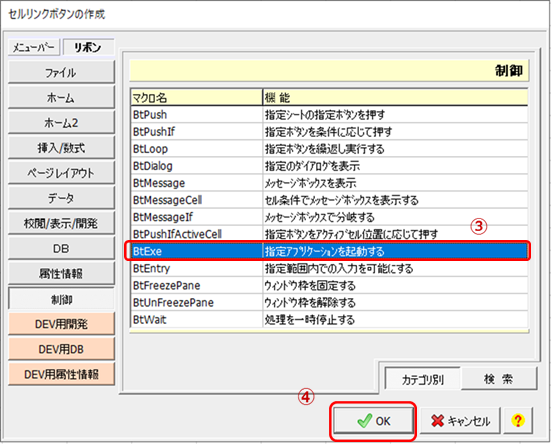Switch to the メニューバー tab
This screenshot has height=444, width=551.
pos(34,47)
